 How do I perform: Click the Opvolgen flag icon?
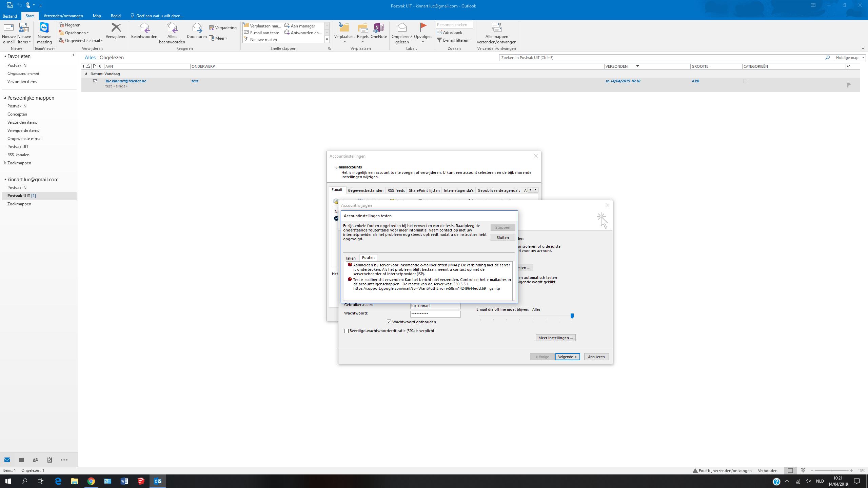[423, 27]
